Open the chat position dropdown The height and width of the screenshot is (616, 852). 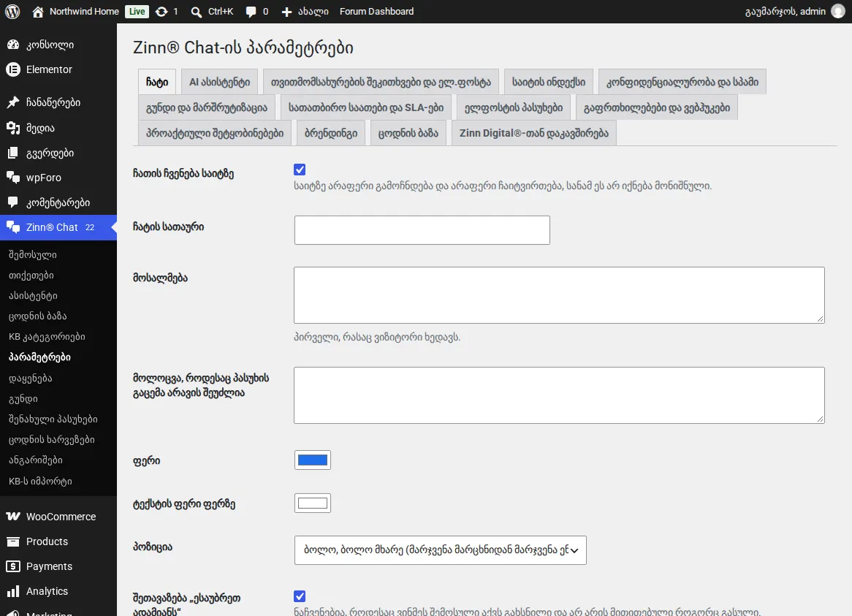point(440,550)
